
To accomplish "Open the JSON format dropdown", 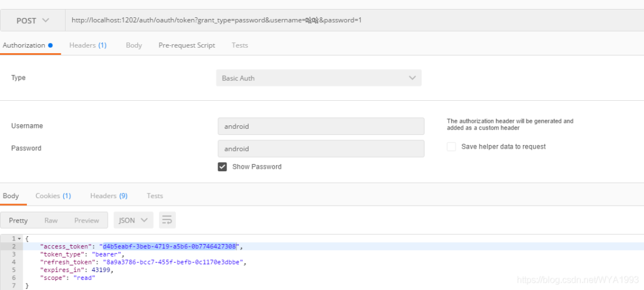I will coord(134,220).
